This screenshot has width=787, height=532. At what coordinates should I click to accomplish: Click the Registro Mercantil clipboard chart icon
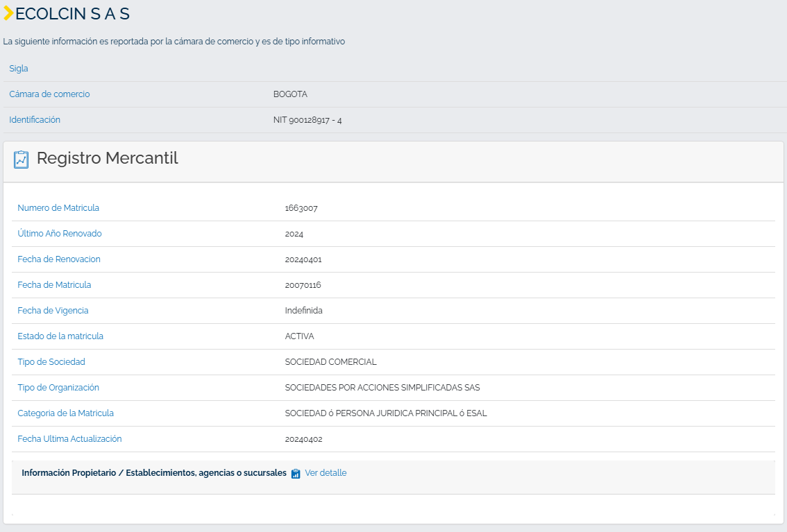[21, 160]
